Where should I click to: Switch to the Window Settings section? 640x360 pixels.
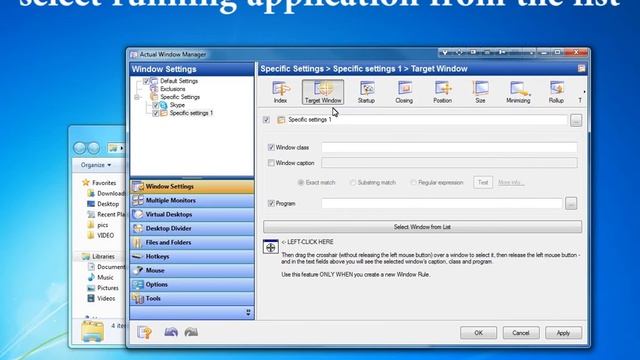click(x=192, y=187)
